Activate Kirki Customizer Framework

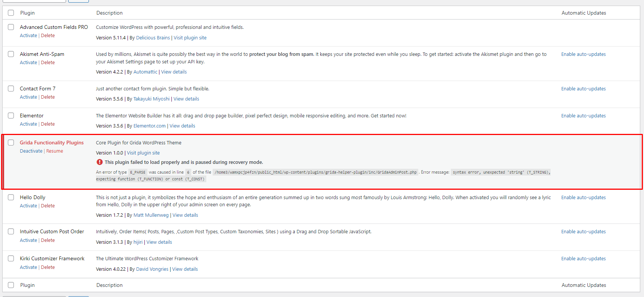[x=29, y=267]
